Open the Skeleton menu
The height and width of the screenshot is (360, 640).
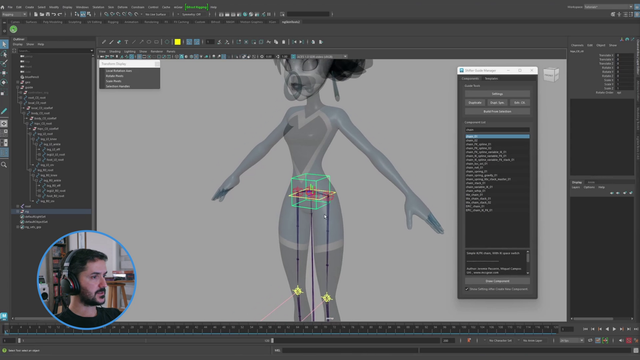click(98, 7)
